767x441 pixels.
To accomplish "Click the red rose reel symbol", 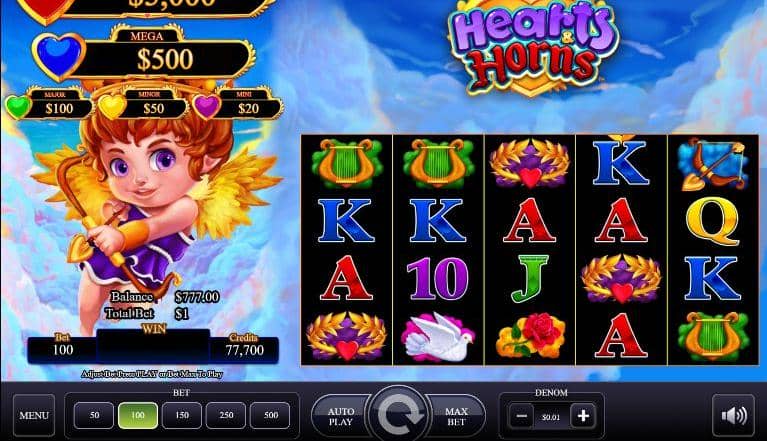I will click(531, 336).
